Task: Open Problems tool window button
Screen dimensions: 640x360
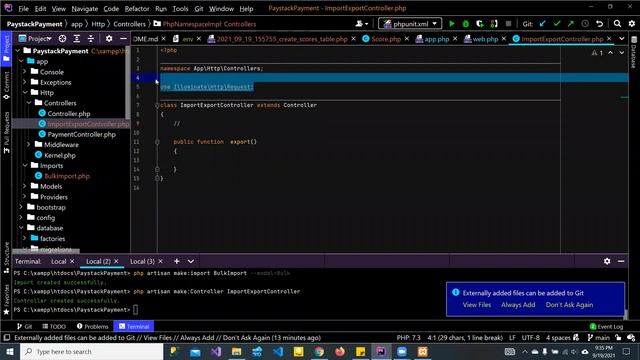Action: (93, 326)
